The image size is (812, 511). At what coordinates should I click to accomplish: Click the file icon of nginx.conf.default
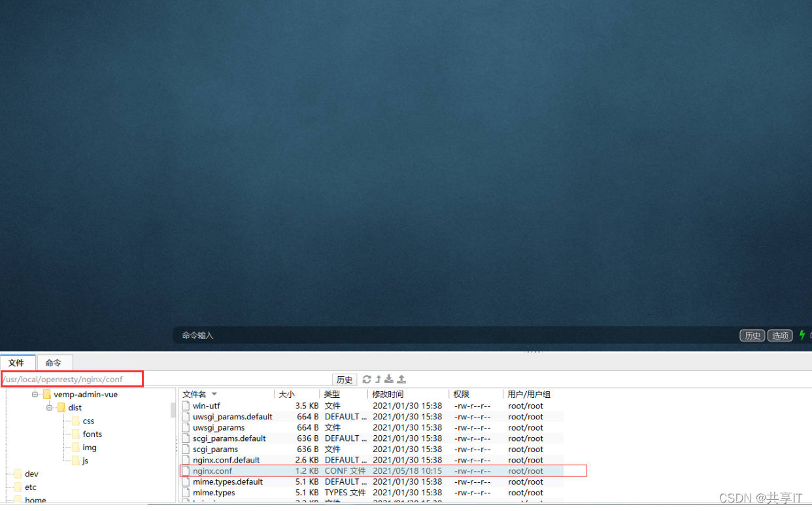click(186, 460)
